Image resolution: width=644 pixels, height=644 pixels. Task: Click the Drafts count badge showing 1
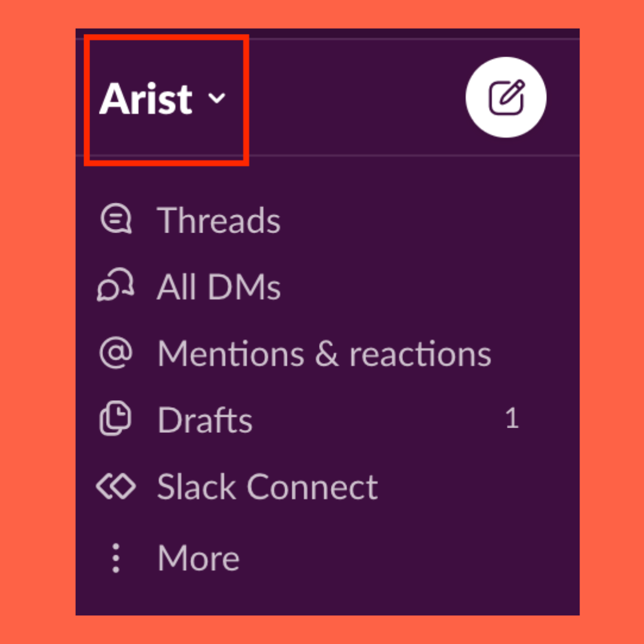tap(512, 418)
